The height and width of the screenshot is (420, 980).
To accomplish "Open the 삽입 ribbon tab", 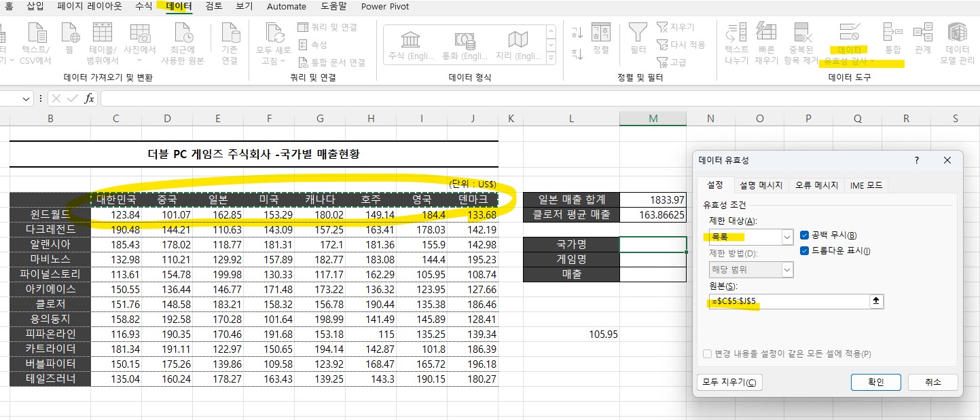I will 35,6.
